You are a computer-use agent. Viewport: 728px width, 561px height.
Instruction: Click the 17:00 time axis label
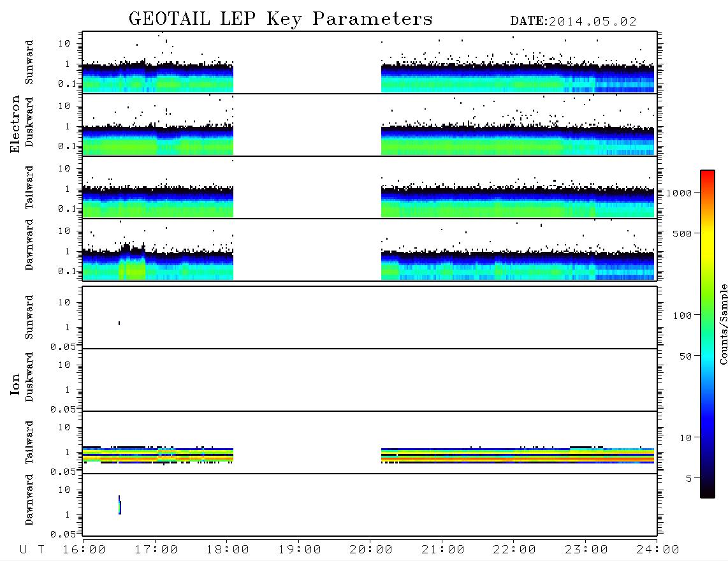point(156,550)
